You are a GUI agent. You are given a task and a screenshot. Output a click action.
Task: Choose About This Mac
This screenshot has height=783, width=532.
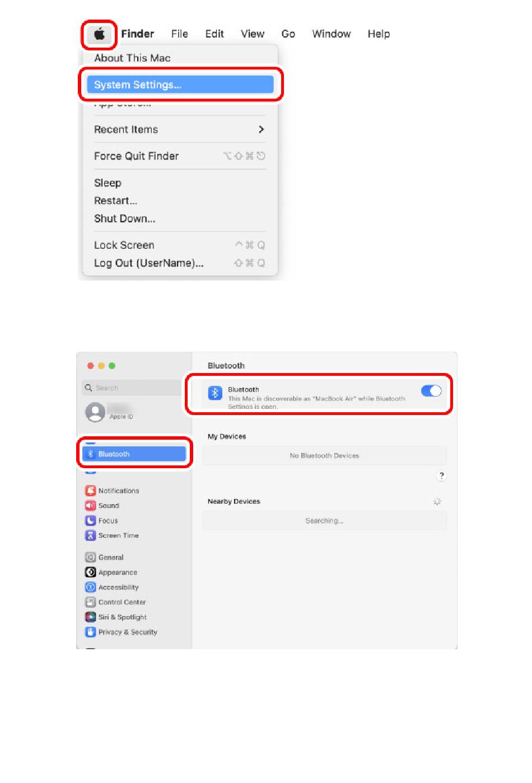pos(132,58)
